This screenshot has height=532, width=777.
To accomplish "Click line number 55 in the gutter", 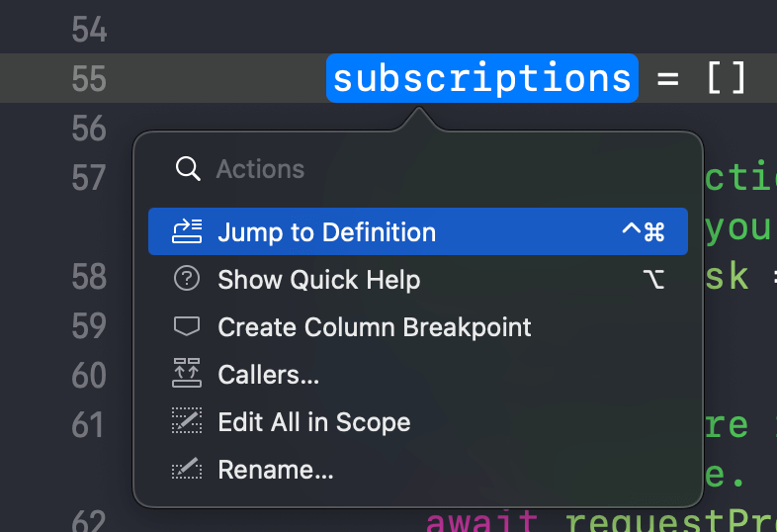I will (89, 78).
